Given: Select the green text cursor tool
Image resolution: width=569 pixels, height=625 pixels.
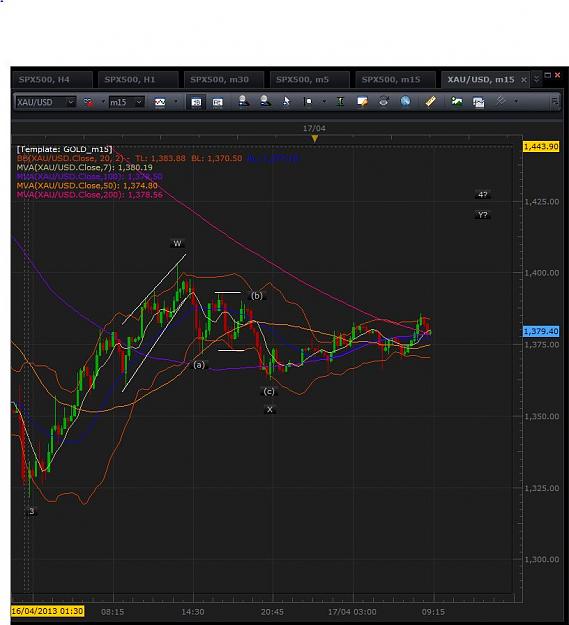Looking at the screenshot, I should (x=340, y=102).
